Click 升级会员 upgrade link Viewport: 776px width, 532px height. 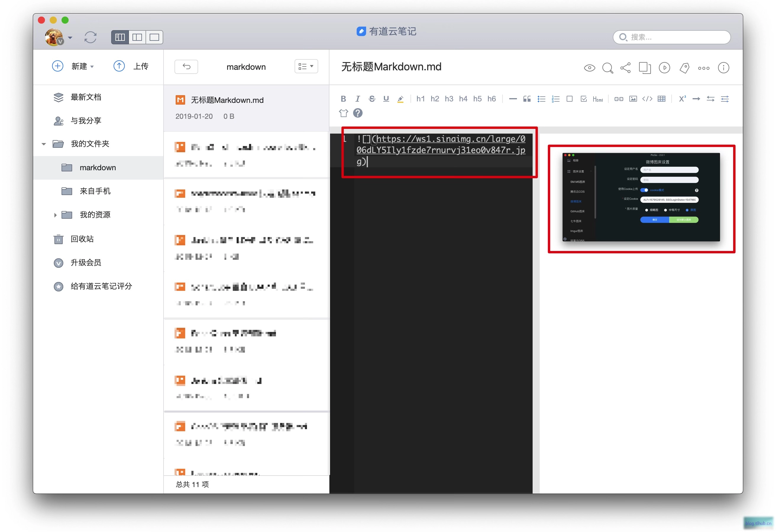[86, 263]
